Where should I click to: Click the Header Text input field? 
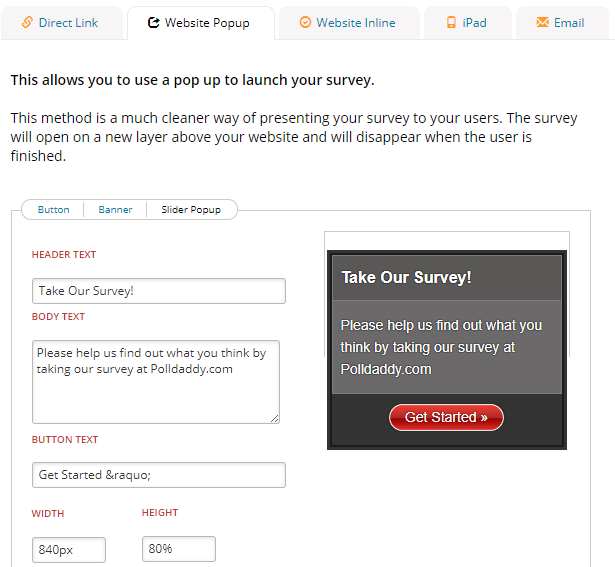[x=159, y=291]
